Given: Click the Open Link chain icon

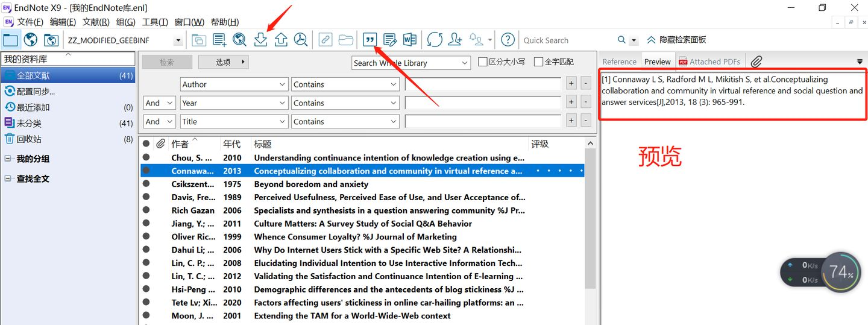Looking at the screenshot, I should pyautogui.click(x=325, y=40).
